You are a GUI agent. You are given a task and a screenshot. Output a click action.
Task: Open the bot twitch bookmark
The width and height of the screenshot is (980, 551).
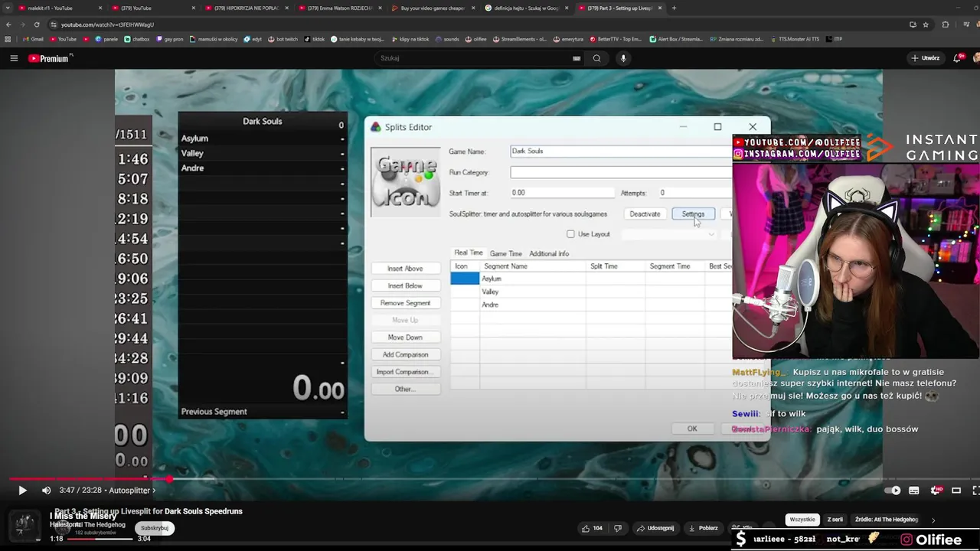pos(283,39)
